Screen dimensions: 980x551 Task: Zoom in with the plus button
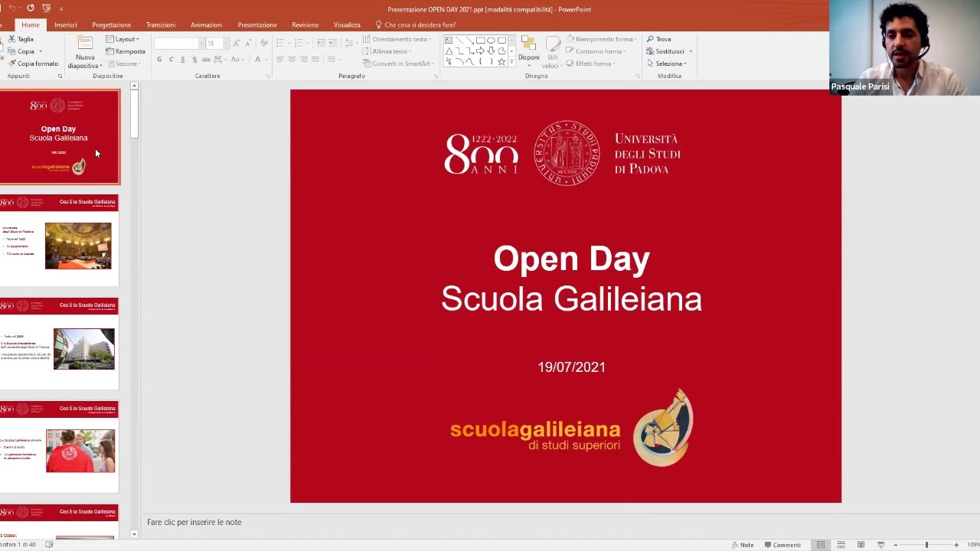[956, 545]
